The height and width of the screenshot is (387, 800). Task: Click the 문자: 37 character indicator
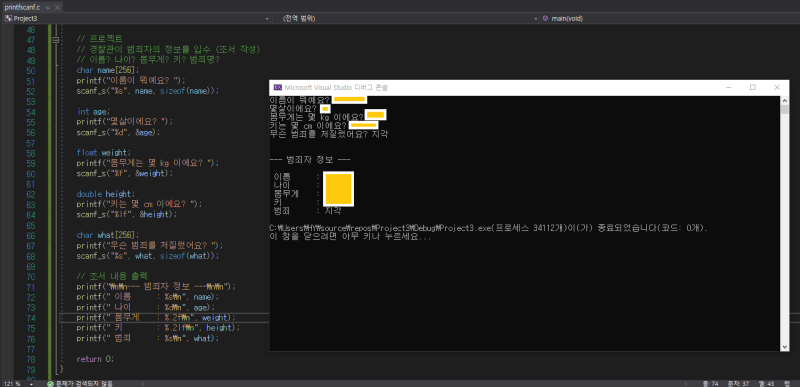coord(740,383)
